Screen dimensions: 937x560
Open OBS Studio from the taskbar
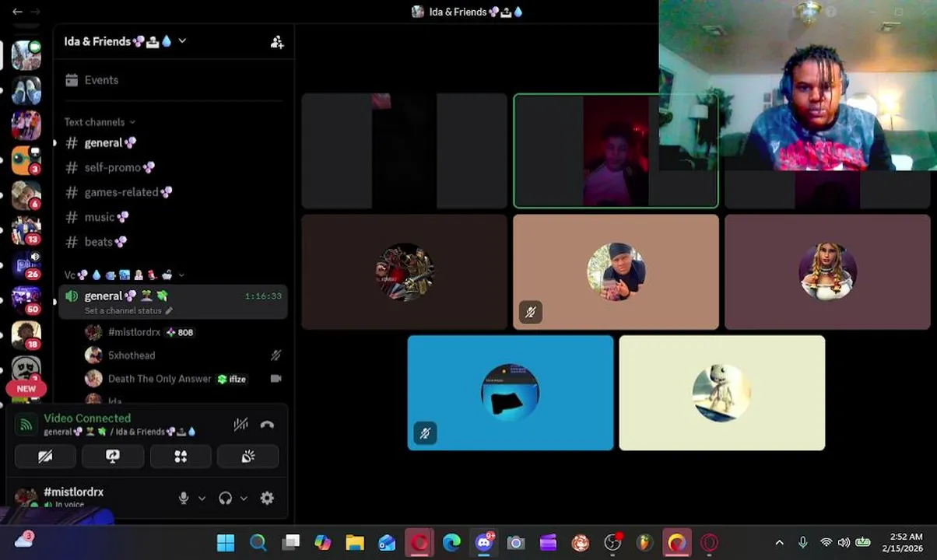tap(612, 543)
